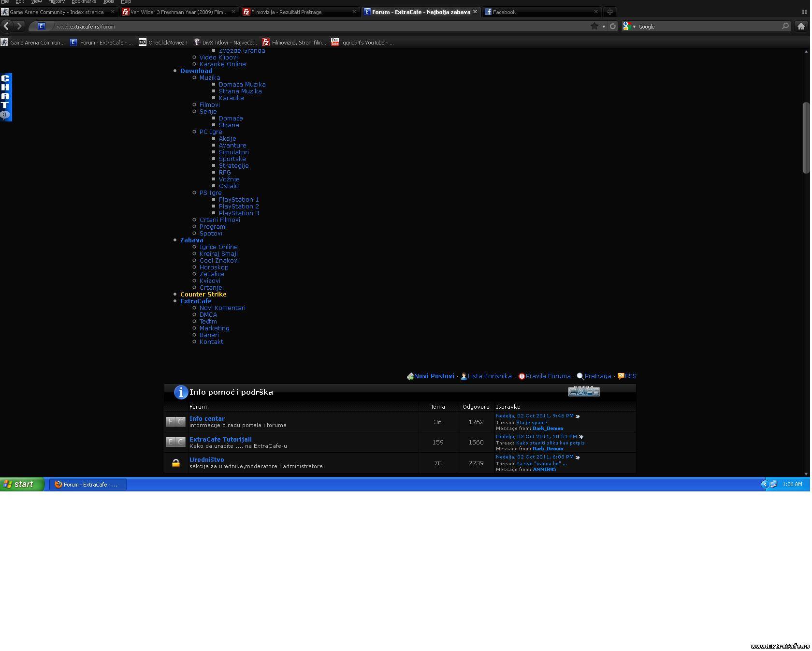
Task: Go to the browser home page icon
Action: coord(801,26)
